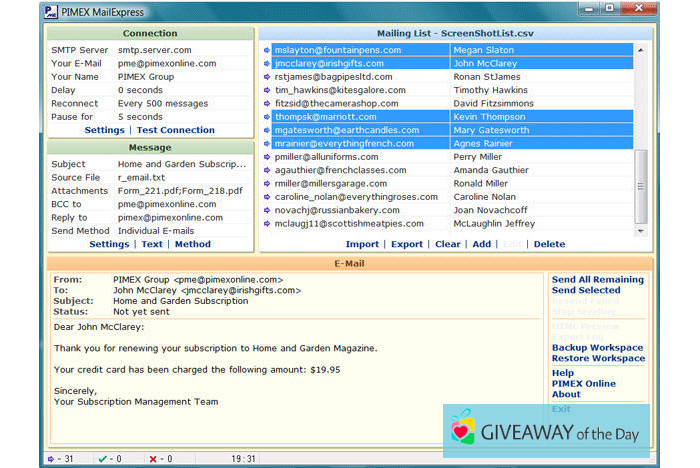
Task: Click the red X failed counter icon
Action: [152, 459]
